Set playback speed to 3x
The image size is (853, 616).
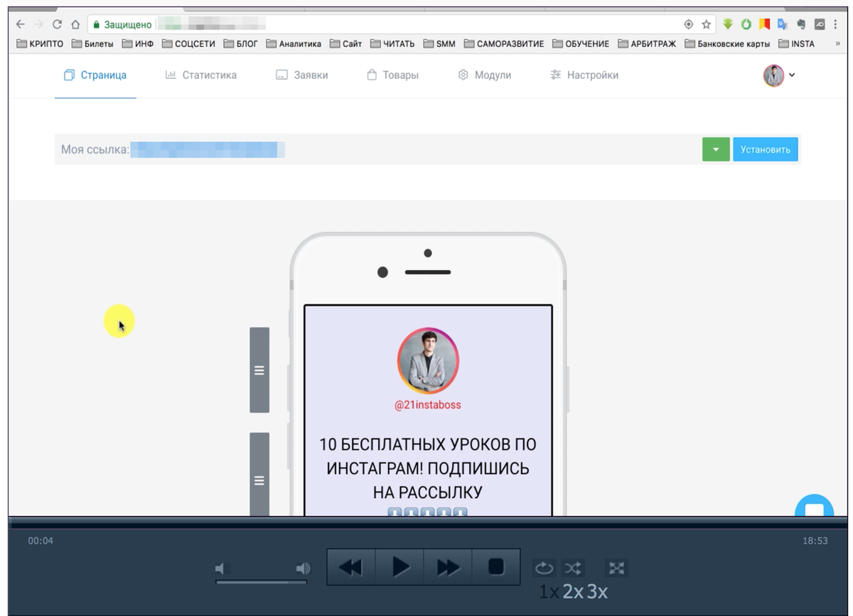tap(597, 592)
